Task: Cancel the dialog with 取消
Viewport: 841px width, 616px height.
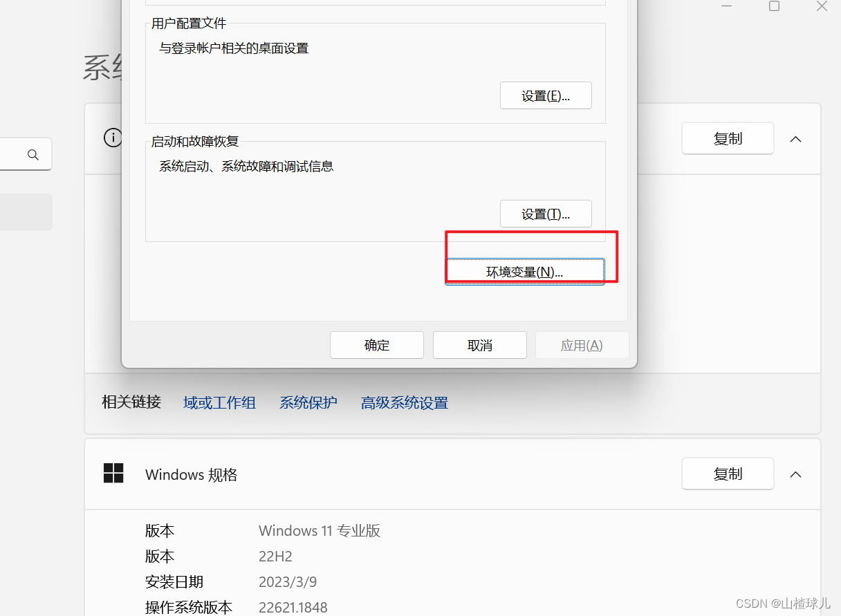Action: point(479,344)
